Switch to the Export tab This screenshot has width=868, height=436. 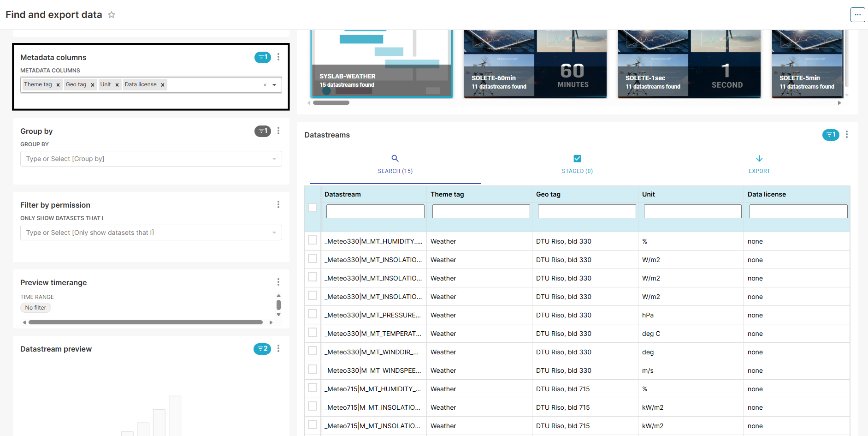(x=759, y=164)
